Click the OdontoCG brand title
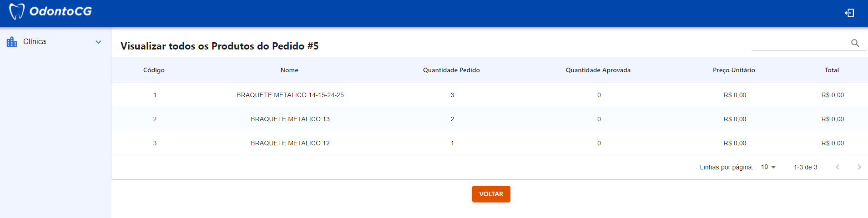 pyautogui.click(x=61, y=11)
